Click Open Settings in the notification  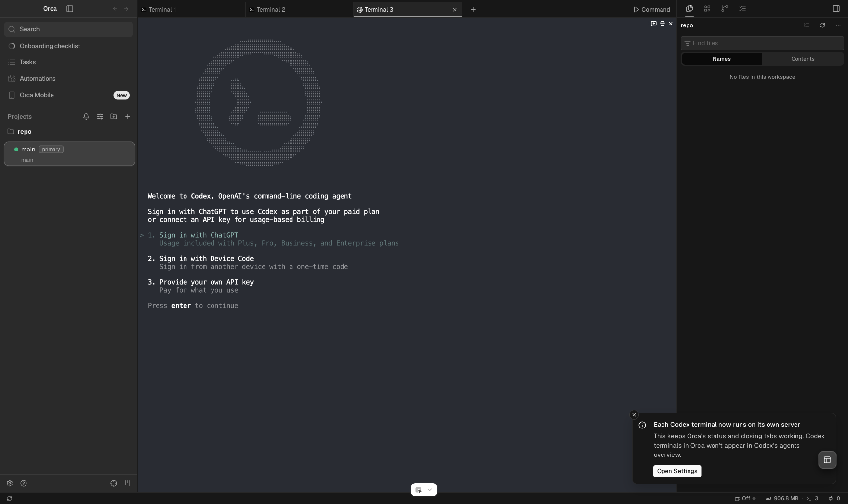[x=677, y=471]
